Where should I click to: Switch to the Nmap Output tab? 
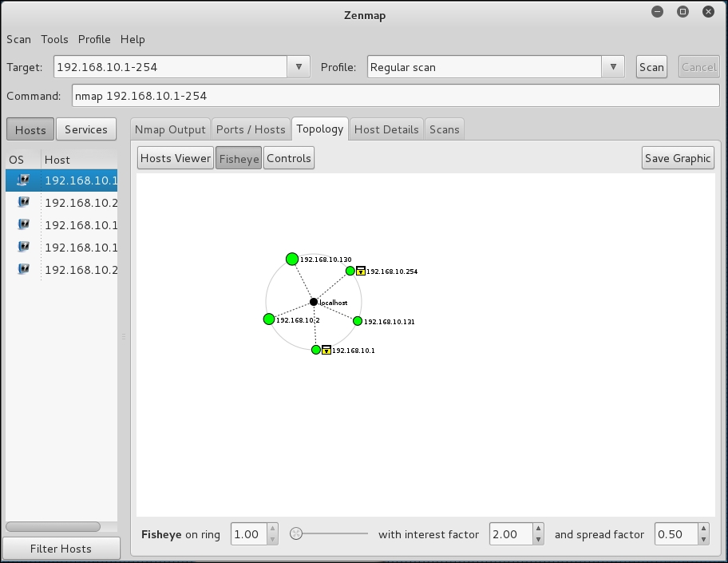pos(169,129)
